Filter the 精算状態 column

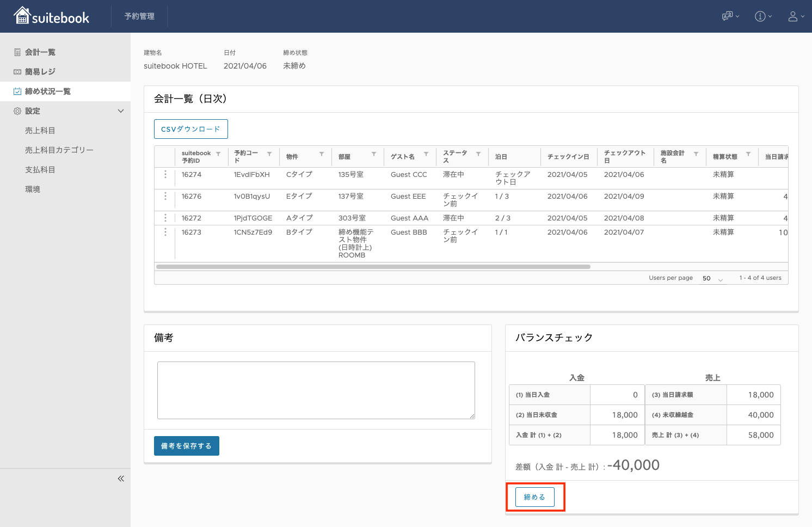748,154
